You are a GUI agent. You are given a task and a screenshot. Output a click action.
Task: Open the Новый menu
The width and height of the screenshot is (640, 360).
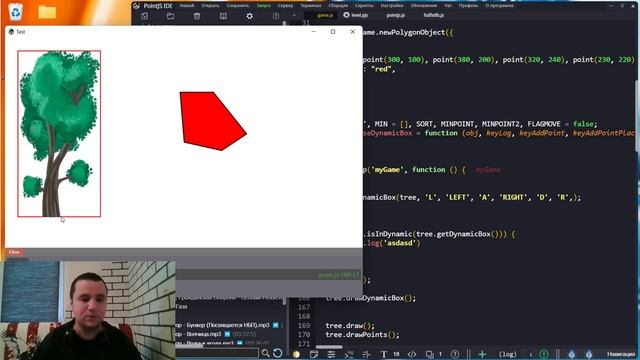pyautogui.click(x=187, y=6)
